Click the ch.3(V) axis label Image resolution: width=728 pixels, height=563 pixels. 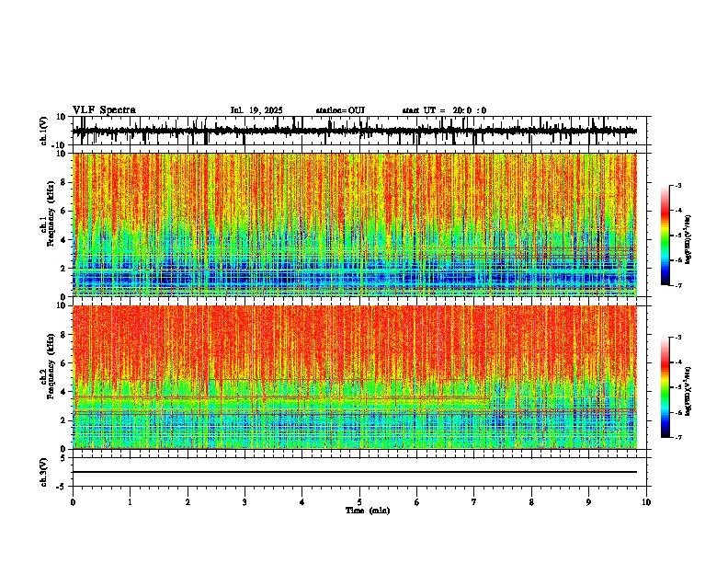pyautogui.click(x=44, y=472)
